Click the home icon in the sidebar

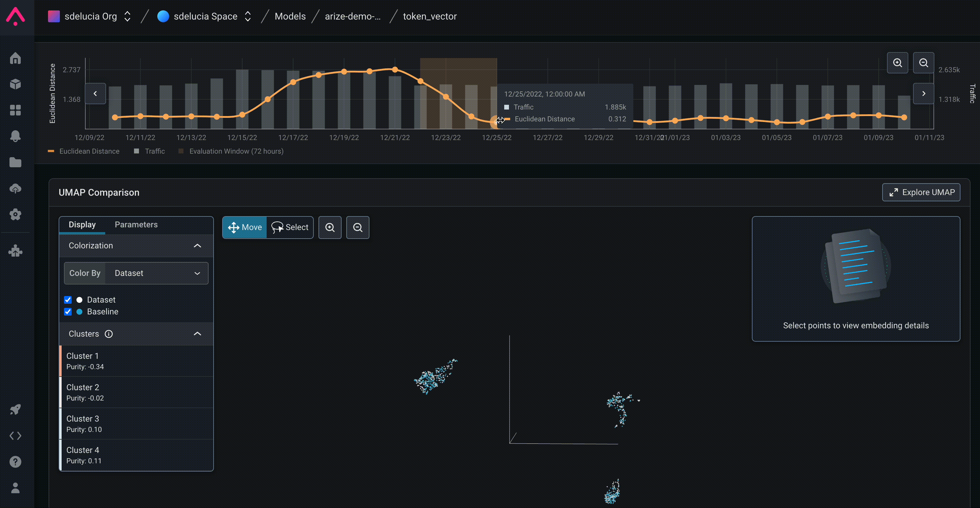click(x=15, y=58)
